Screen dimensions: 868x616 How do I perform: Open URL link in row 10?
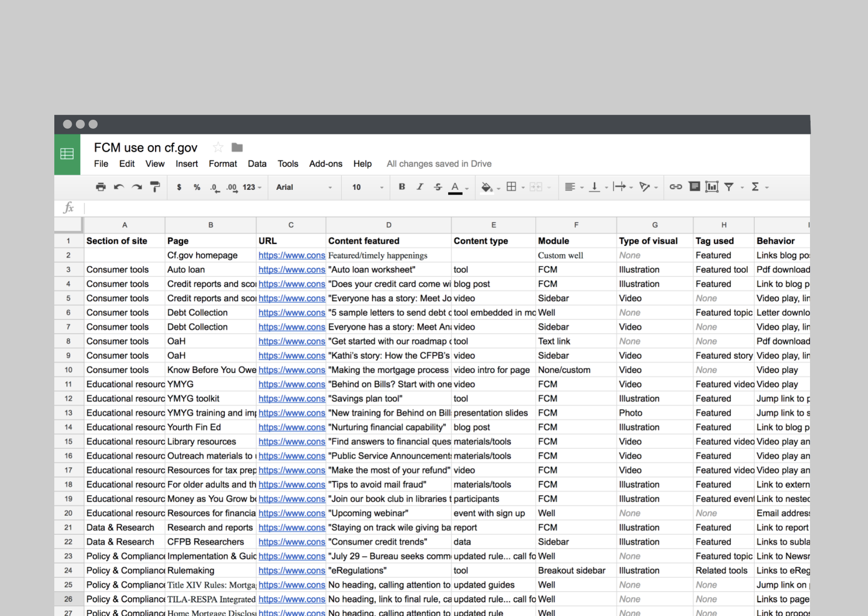(292, 370)
